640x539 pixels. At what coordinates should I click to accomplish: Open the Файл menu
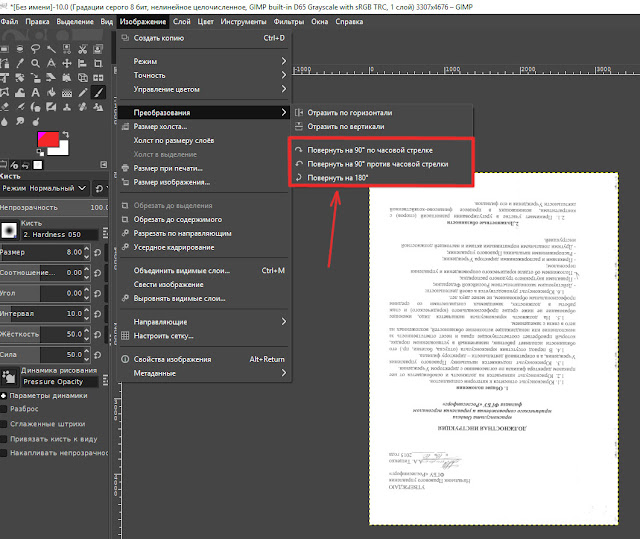click(x=9, y=22)
